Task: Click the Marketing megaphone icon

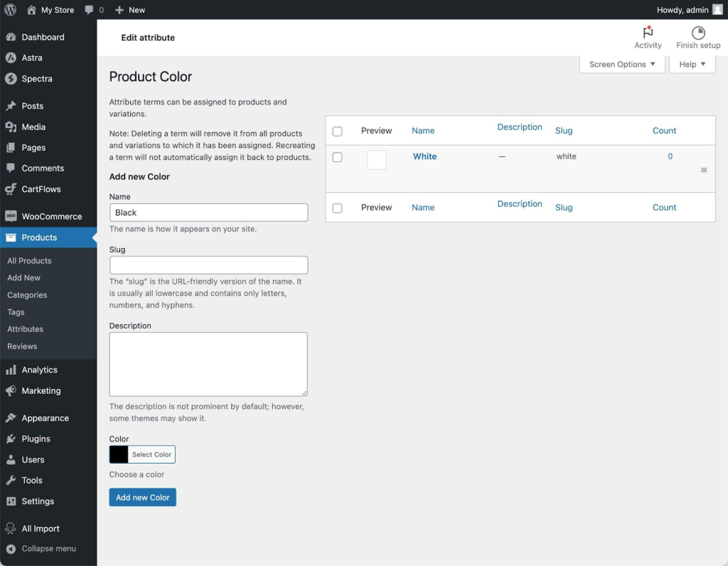Action: pos(11,391)
